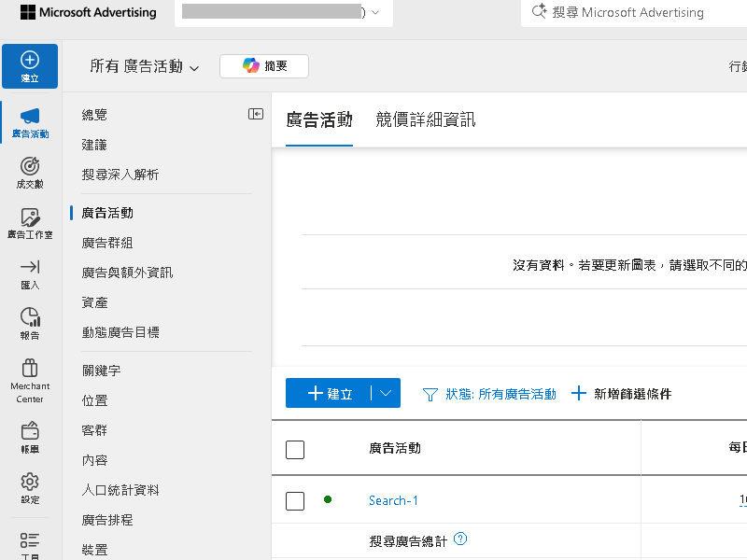This screenshot has height=560, width=747.
Task: Check the checkbox for the Search-1 campaign row
Action: coord(294,500)
